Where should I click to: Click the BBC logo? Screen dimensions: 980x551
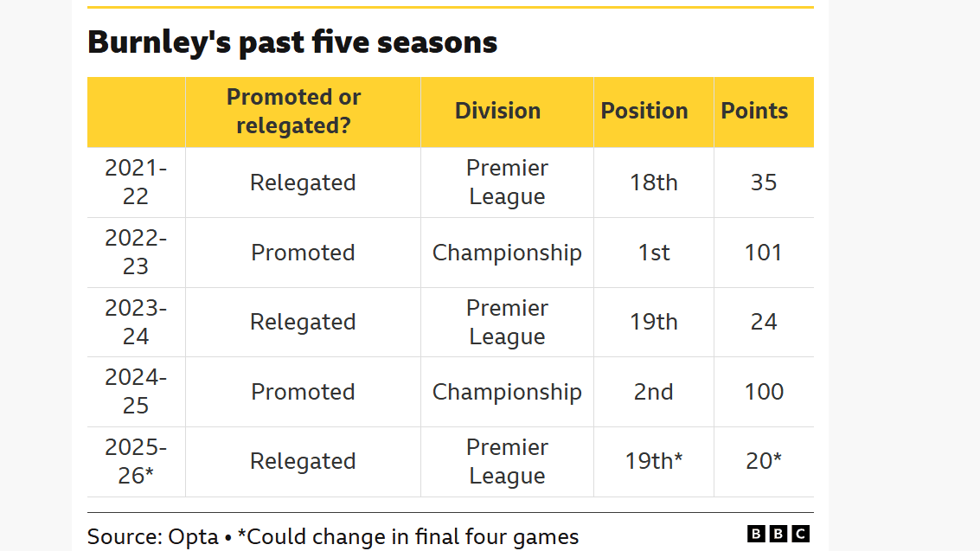point(778,534)
